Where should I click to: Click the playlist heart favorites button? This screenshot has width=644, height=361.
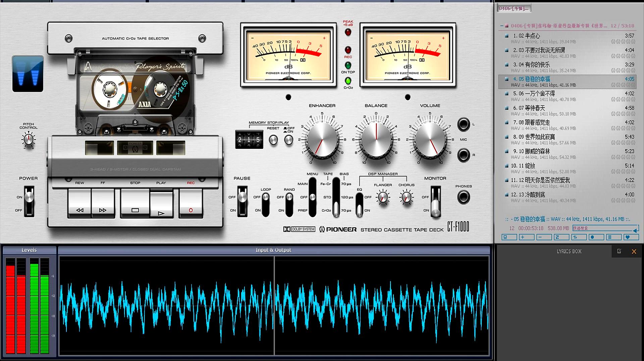coord(632,237)
